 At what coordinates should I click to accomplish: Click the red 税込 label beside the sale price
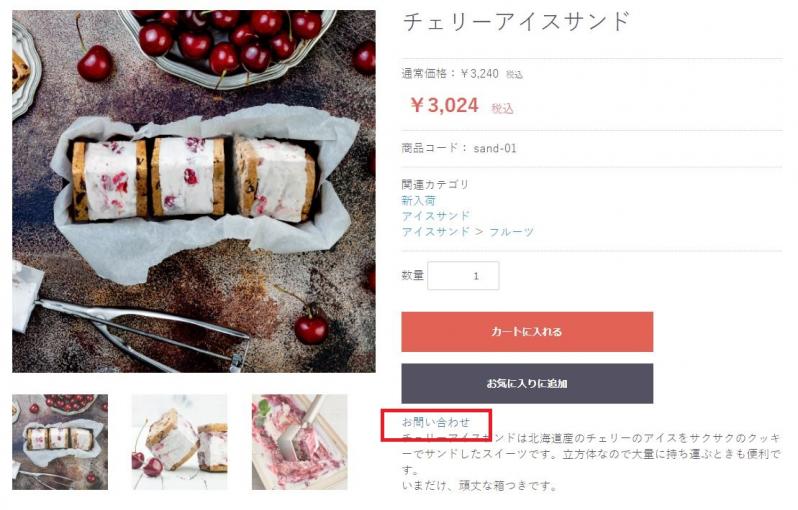coord(502,108)
